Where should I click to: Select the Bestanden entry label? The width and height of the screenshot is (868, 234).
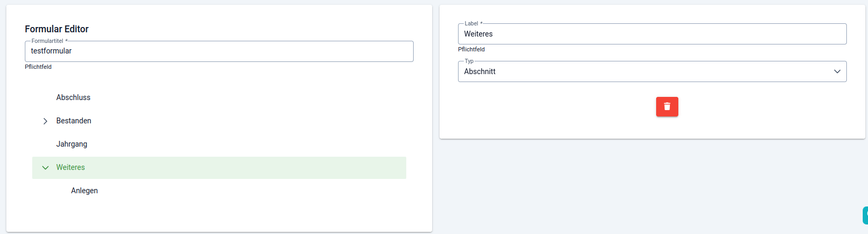click(74, 121)
